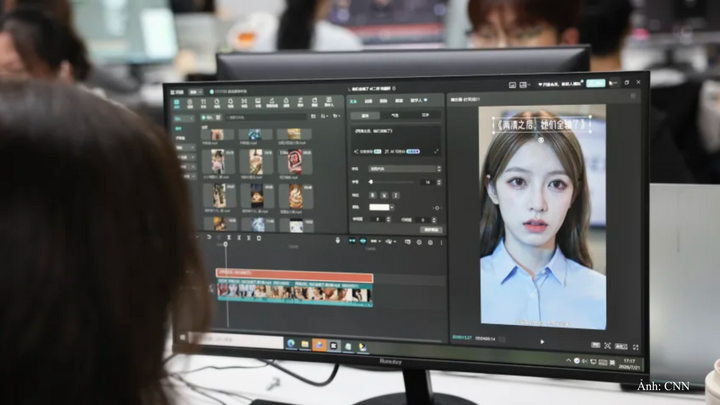
Task: Toggle auto snap in the timeline toolbar
Action: click(x=363, y=241)
